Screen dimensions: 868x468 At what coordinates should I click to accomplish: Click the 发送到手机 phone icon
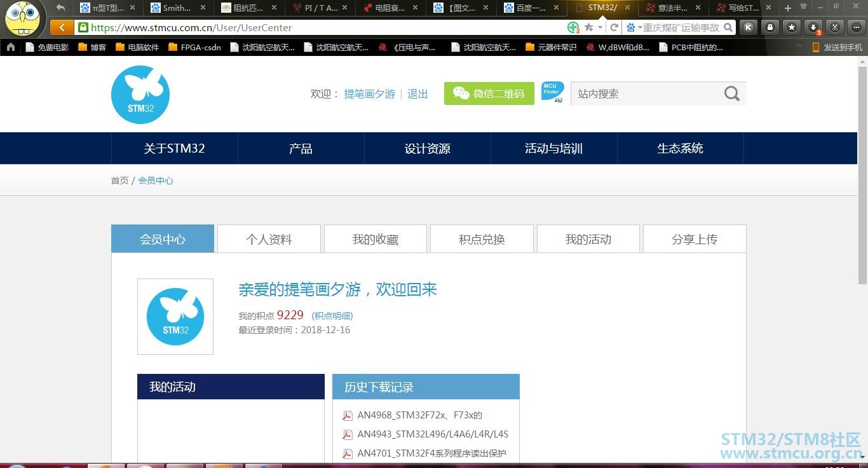[x=816, y=47]
